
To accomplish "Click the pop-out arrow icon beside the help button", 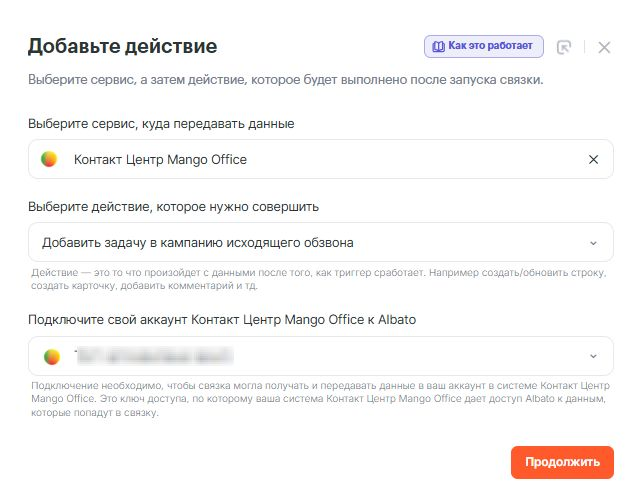I will pyautogui.click(x=565, y=47).
